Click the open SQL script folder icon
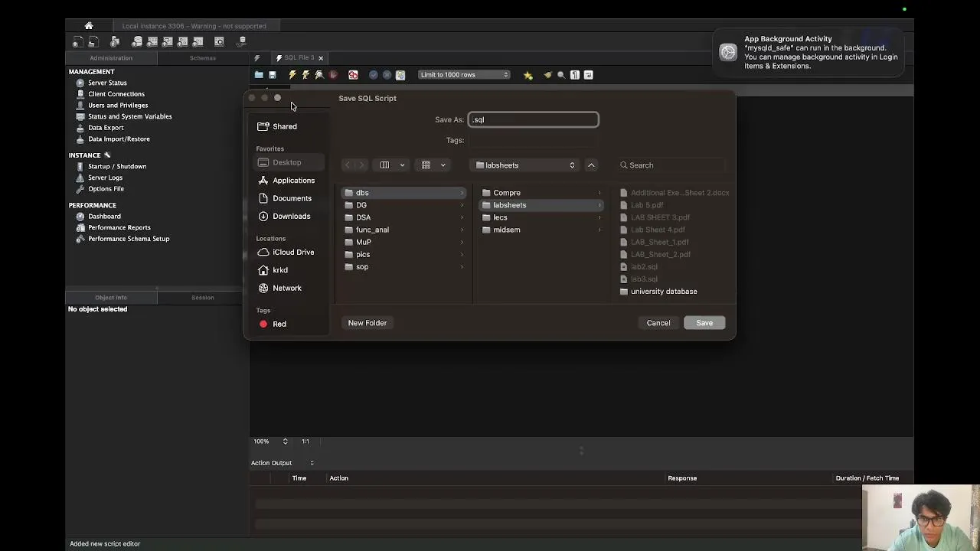This screenshot has height=551, width=980. (259, 75)
